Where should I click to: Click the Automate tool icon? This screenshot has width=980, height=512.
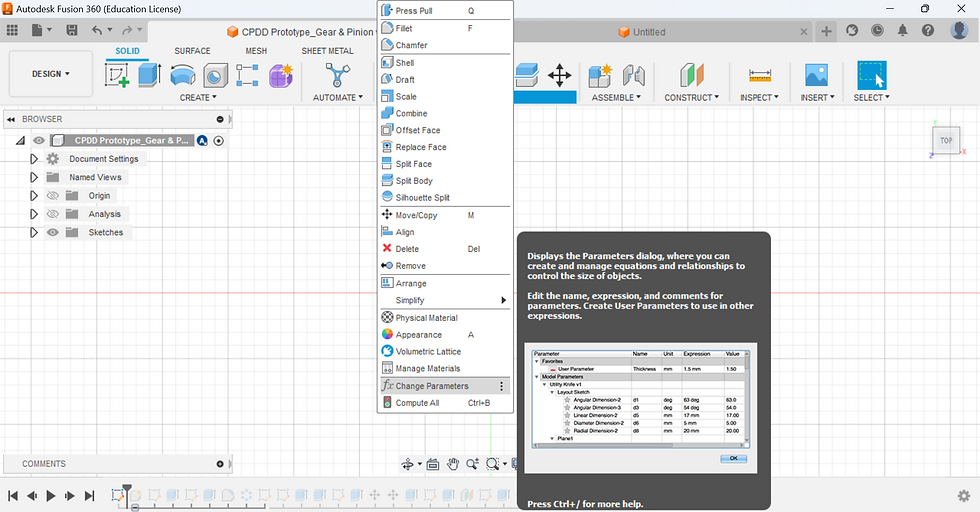click(338, 76)
